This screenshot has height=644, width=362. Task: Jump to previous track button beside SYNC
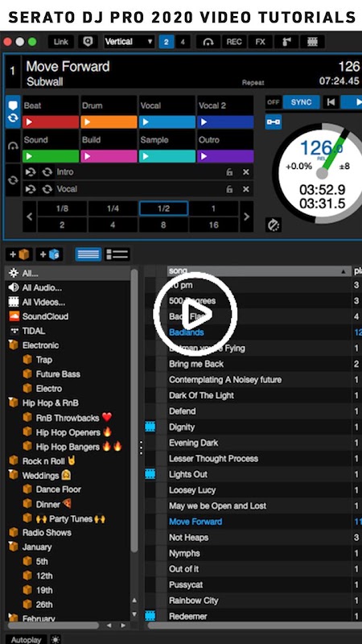(331, 102)
